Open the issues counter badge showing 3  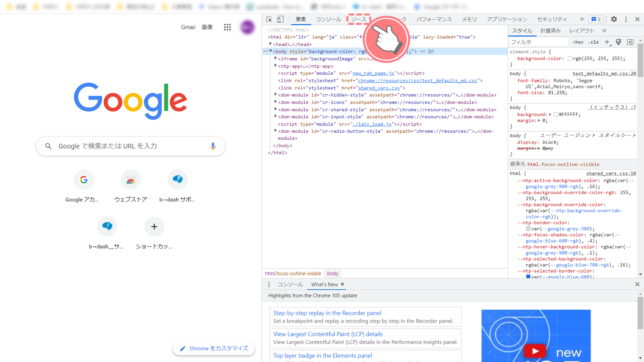(596, 19)
